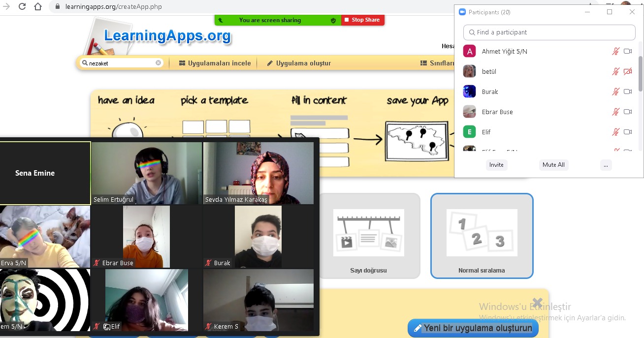Click Yeni bir uygulama oluşturun button

coord(473,328)
